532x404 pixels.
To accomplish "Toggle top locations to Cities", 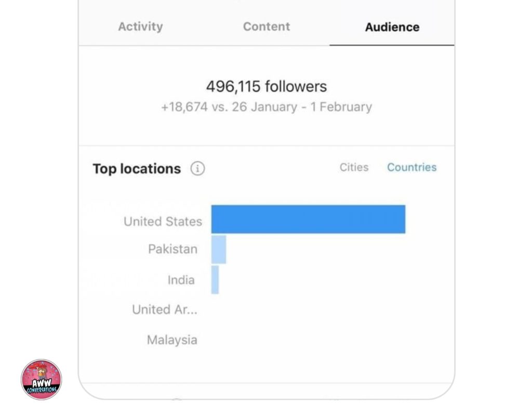I will tap(354, 167).
